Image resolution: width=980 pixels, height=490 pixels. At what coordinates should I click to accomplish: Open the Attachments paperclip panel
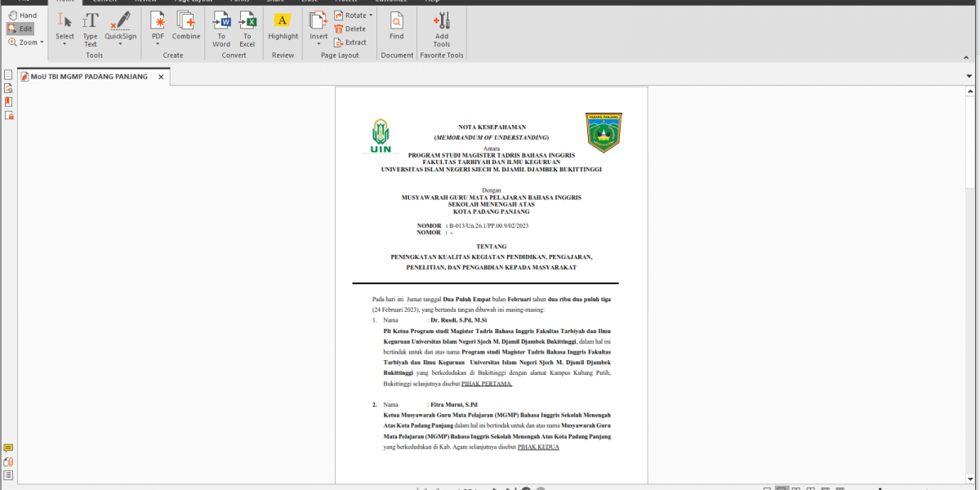pyautogui.click(x=8, y=461)
